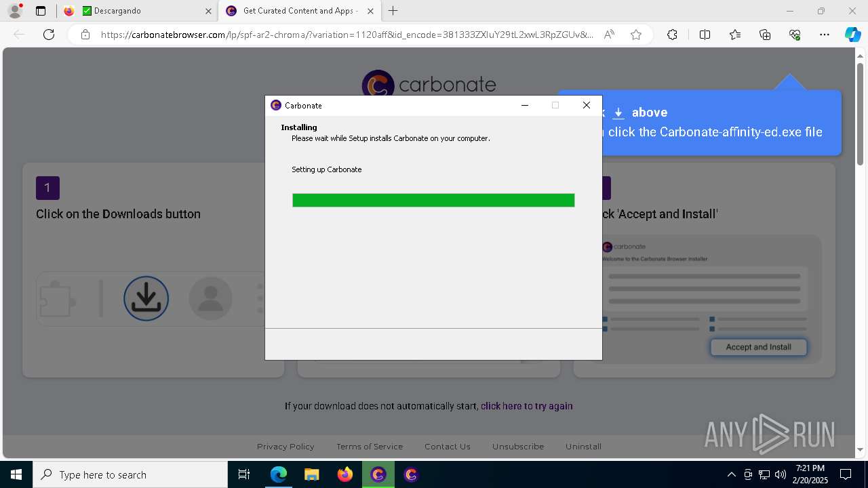Show hidden system tray icons
Viewport: 868px width, 488px height.
pyautogui.click(x=731, y=474)
